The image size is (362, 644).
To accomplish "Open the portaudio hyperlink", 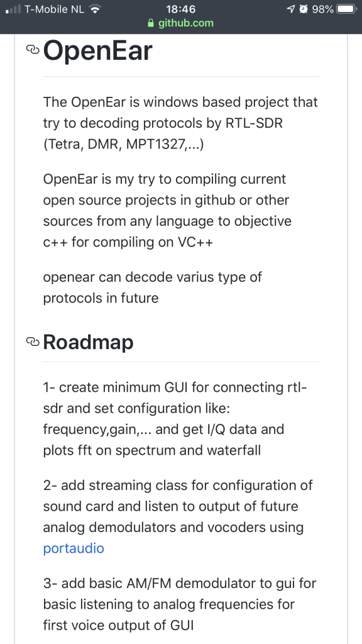I will tap(74, 548).
